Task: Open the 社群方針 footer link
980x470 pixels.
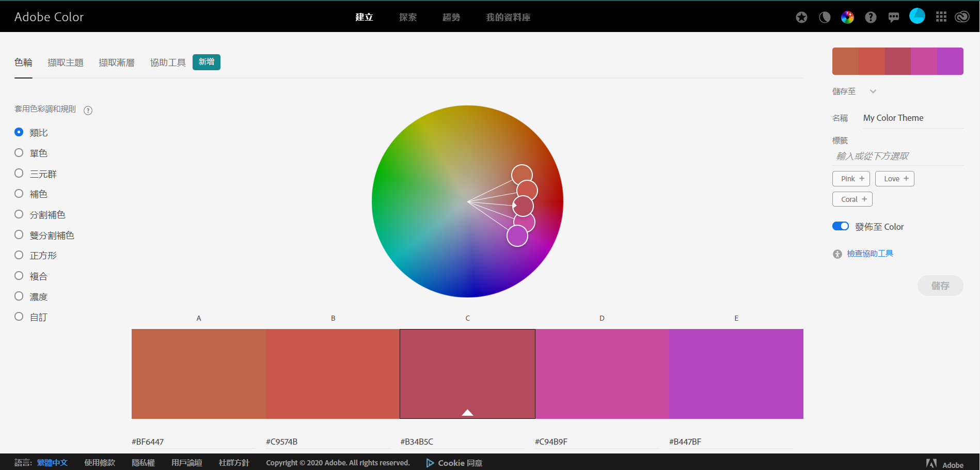Action: pyautogui.click(x=234, y=463)
